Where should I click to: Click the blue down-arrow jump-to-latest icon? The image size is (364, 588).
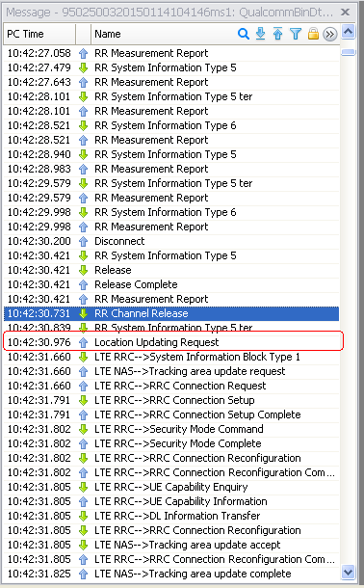click(x=260, y=34)
